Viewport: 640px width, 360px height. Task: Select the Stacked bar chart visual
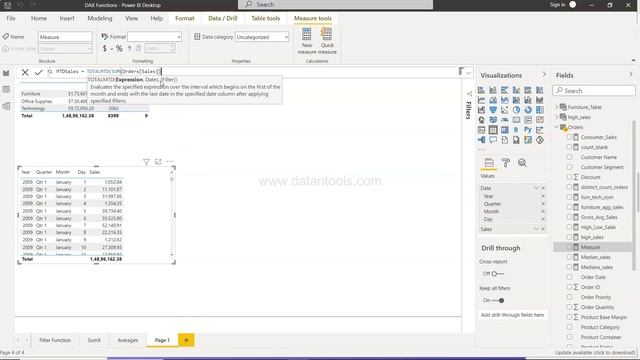pyautogui.click(x=481, y=90)
